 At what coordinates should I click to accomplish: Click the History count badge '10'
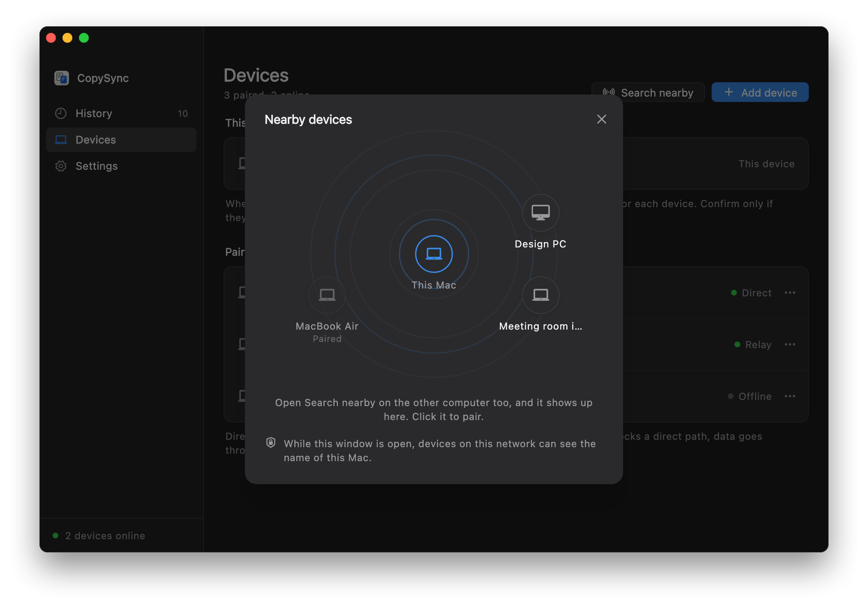(x=183, y=113)
